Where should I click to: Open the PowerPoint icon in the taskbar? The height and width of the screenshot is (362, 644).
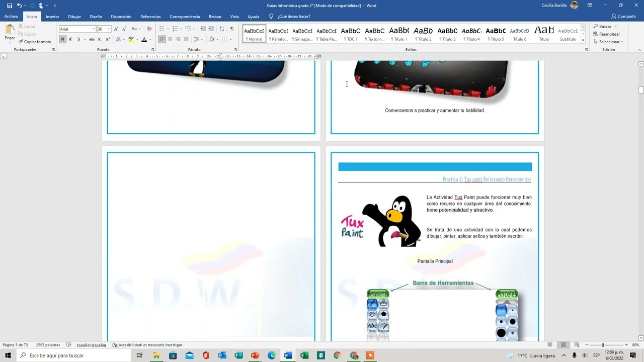(255, 355)
